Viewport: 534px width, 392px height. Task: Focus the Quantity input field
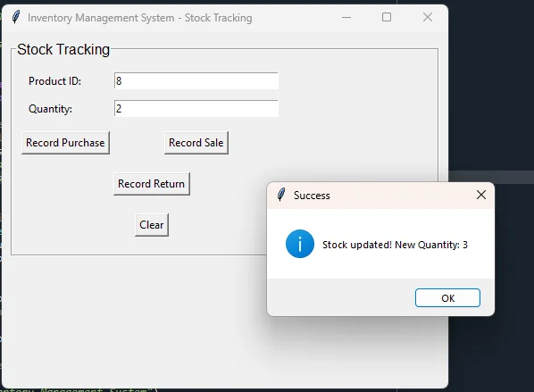coord(196,109)
